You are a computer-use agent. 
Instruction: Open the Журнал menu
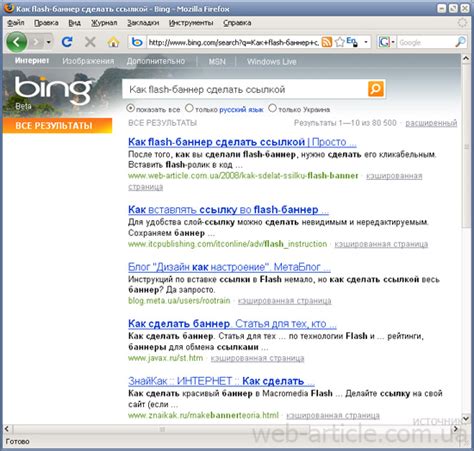pos(104,23)
